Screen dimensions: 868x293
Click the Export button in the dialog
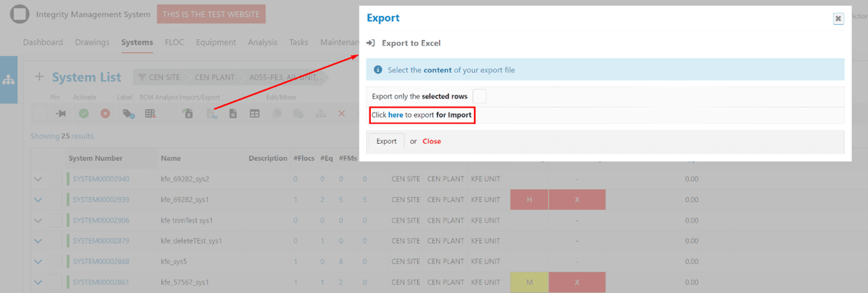tap(387, 141)
